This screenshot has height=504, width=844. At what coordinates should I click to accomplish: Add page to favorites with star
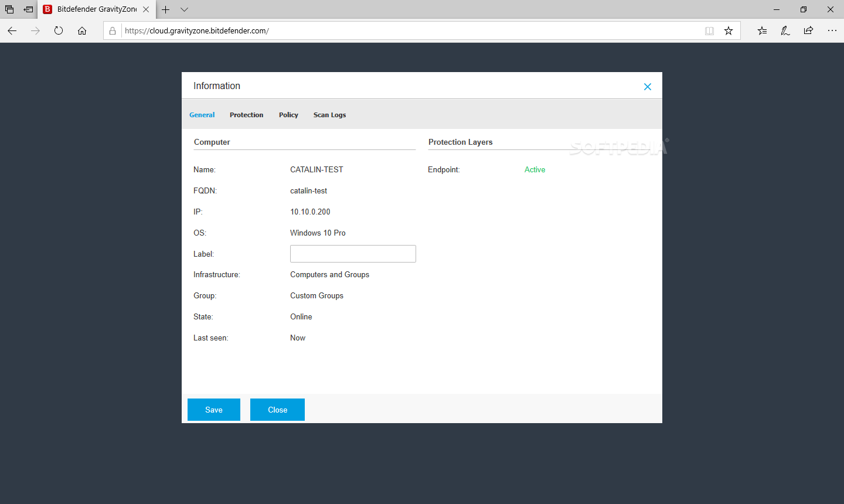pyautogui.click(x=729, y=30)
